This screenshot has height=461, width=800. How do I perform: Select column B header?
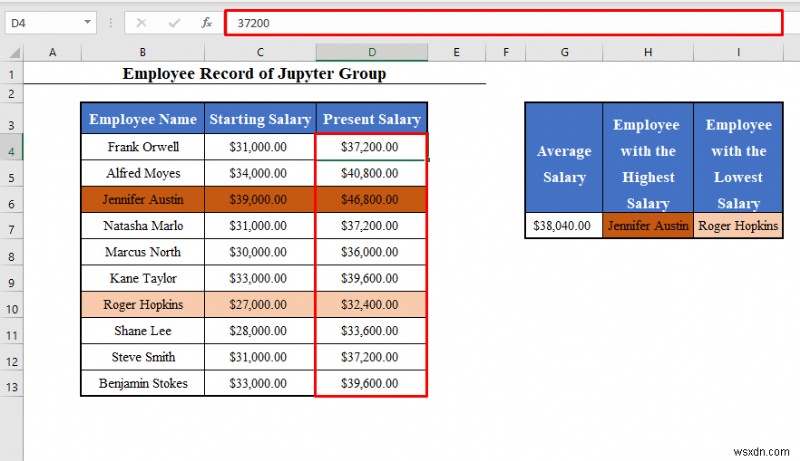click(x=142, y=52)
